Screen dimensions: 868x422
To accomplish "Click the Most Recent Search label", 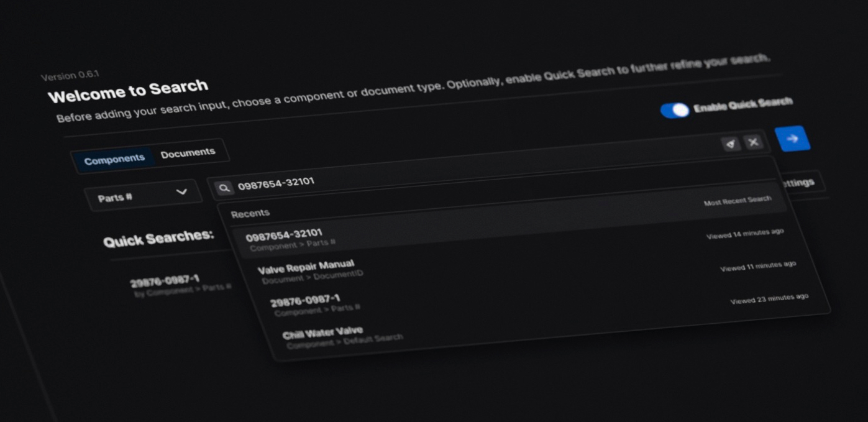I will click(x=738, y=201).
